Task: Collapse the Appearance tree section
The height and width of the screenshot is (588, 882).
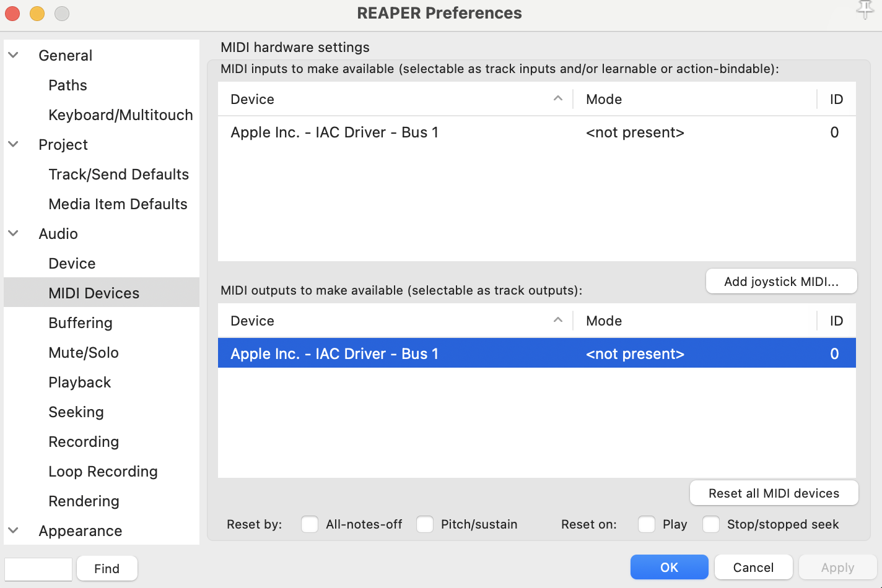Action: [13, 530]
